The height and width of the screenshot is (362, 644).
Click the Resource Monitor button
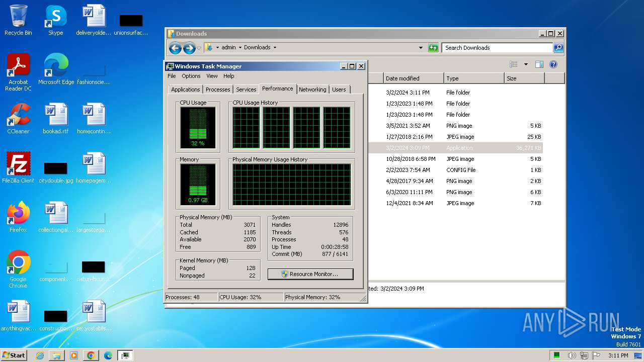[310, 274]
